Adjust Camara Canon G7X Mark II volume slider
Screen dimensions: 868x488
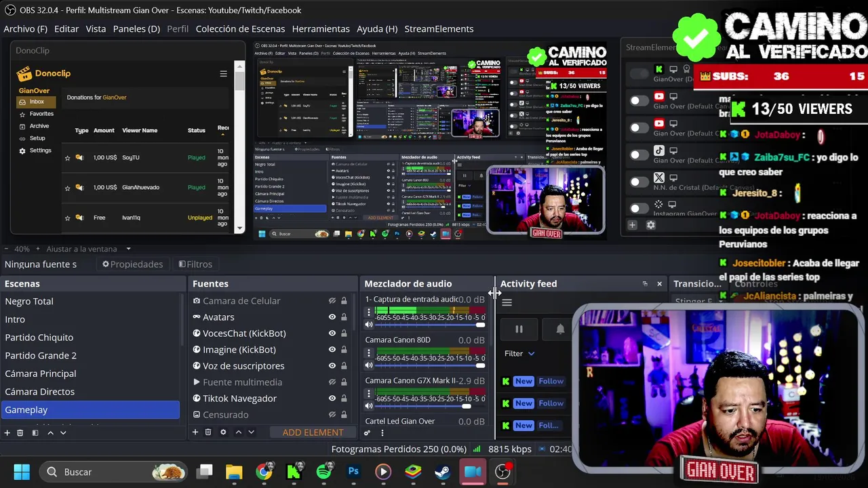coord(467,406)
